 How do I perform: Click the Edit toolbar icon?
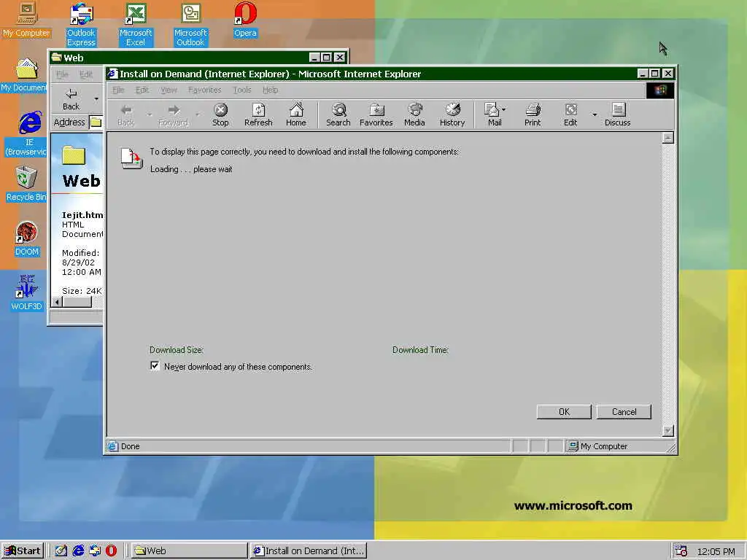570,114
